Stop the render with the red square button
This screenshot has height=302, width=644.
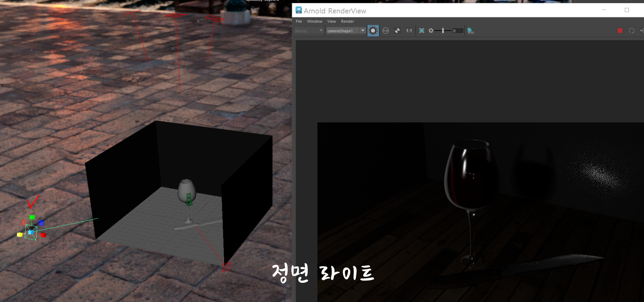(x=620, y=31)
